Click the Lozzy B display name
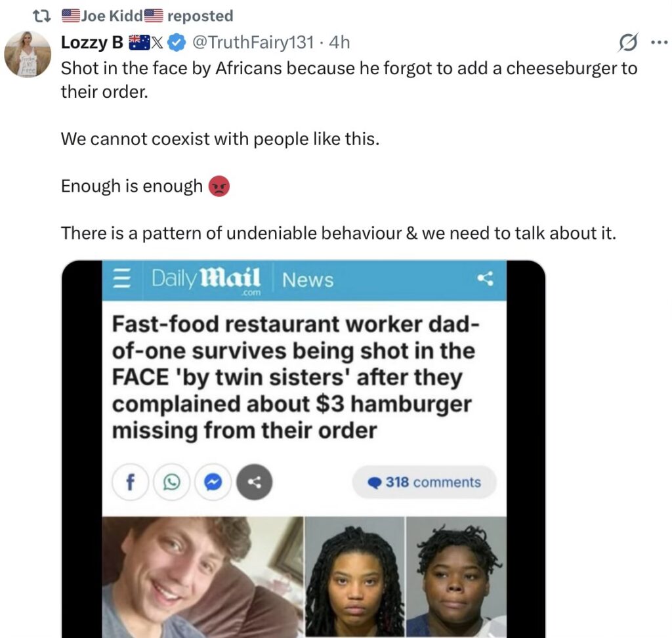Viewport: 672px width, 638px height. [92, 43]
